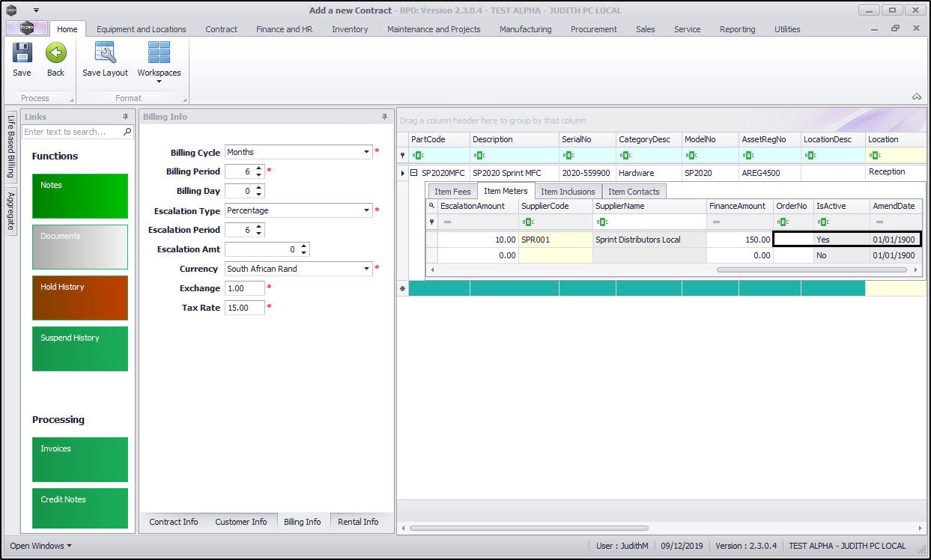This screenshot has width=931, height=560.
Task: Open the Billing Cycle dropdown
Action: click(366, 152)
